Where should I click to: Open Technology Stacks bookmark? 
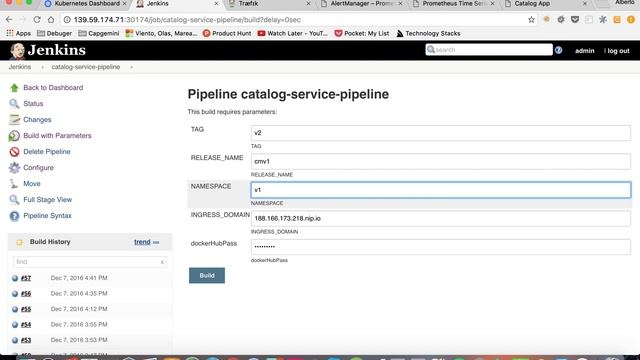coord(428,33)
